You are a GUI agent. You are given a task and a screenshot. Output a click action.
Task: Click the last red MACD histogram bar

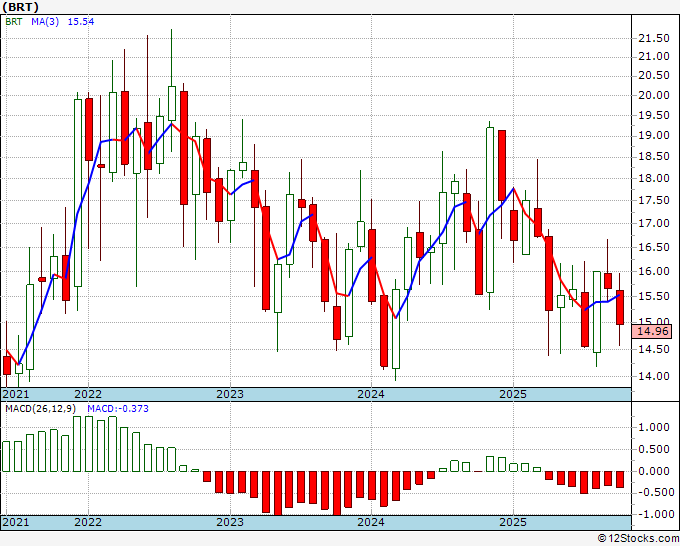620,479
